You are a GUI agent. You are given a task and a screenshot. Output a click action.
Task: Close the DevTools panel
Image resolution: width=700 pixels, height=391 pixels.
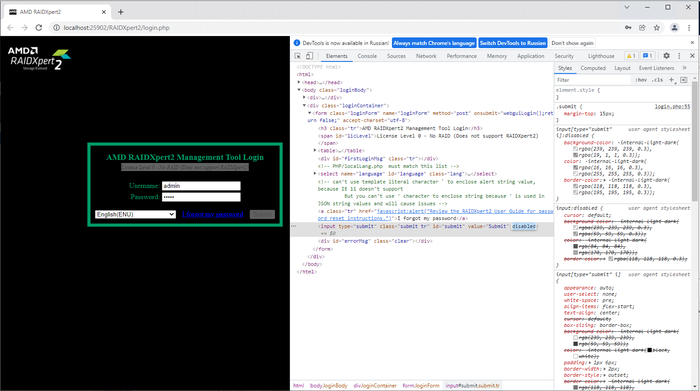(x=692, y=56)
